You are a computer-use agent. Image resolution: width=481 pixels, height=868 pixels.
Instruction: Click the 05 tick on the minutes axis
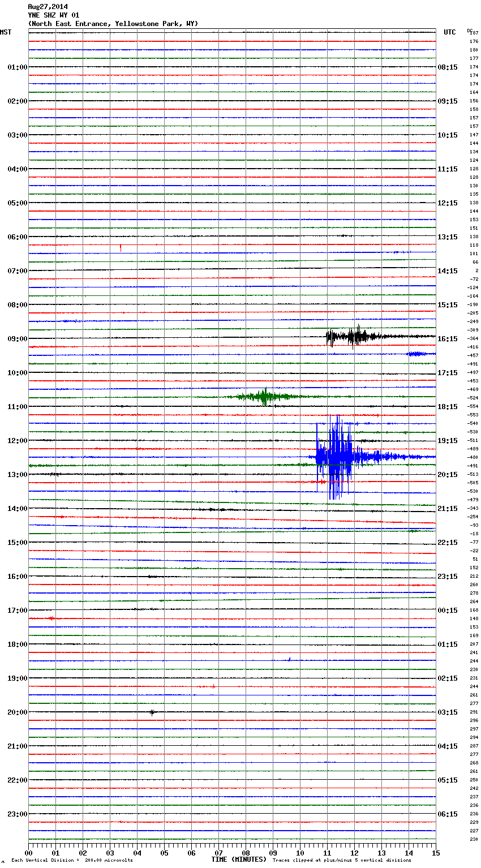coord(164,853)
